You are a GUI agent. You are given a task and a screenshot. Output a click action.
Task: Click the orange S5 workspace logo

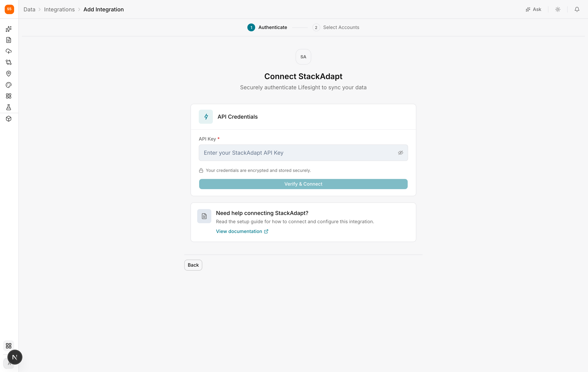(x=9, y=9)
